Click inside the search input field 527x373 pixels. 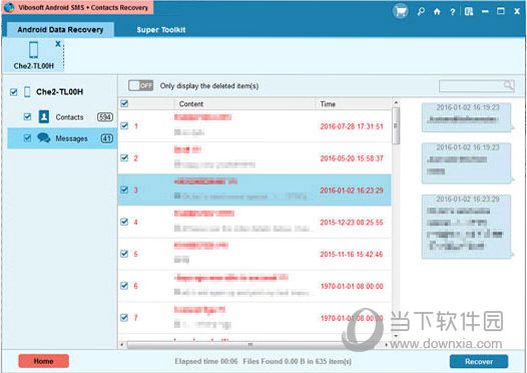(471, 86)
